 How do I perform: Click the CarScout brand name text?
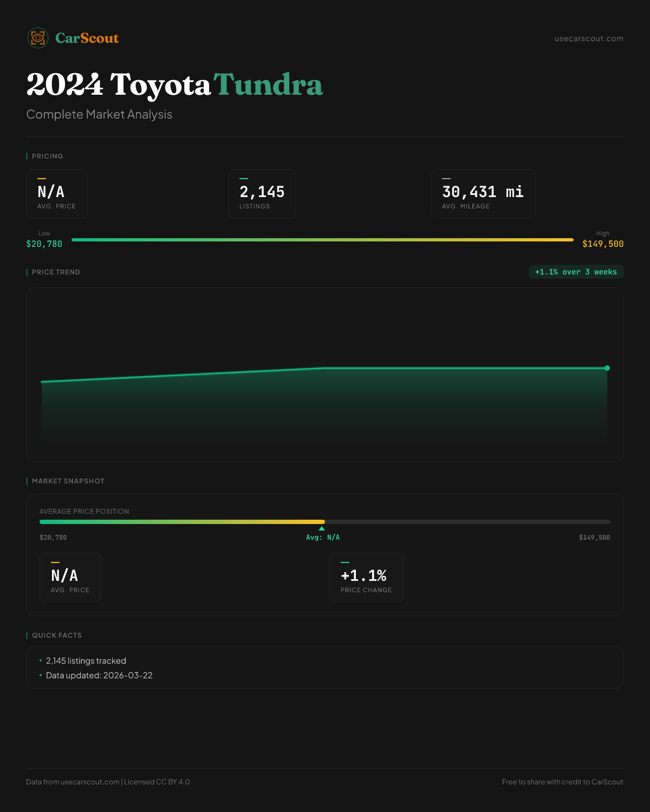(x=87, y=38)
